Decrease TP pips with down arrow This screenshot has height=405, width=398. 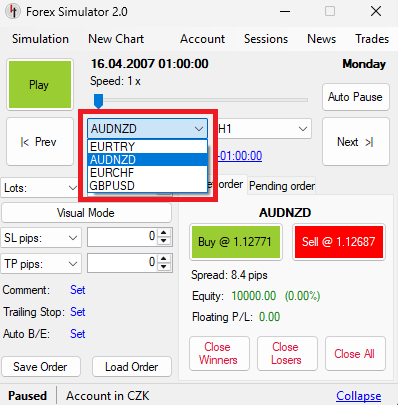tap(164, 267)
